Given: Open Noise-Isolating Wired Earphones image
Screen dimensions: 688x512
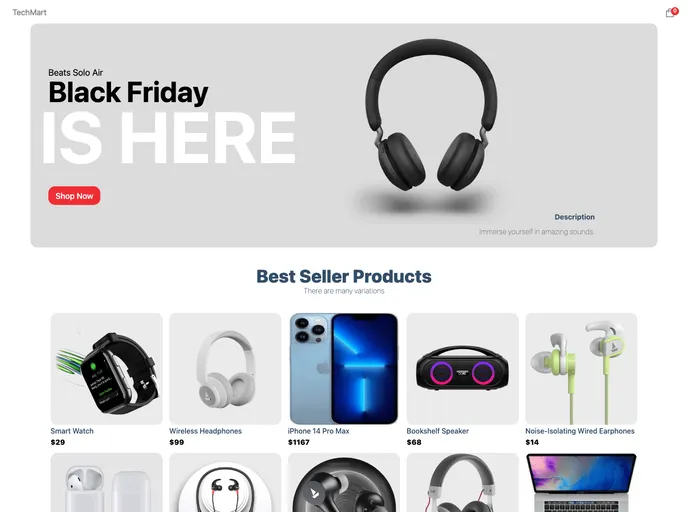Looking at the screenshot, I should coord(581,369).
